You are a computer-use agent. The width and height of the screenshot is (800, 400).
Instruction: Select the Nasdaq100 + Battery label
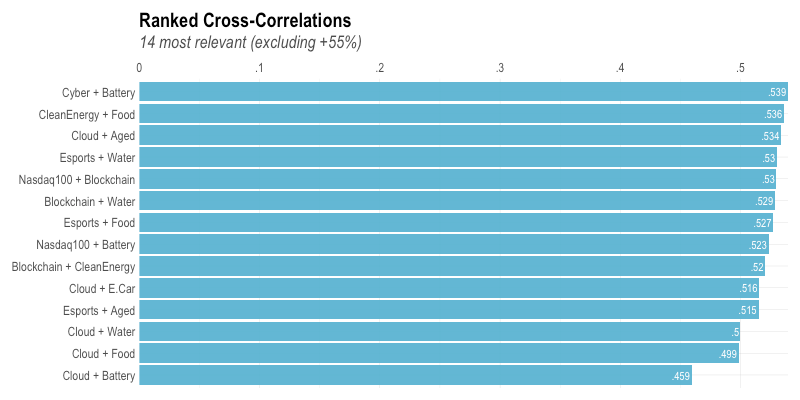click(86, 245)
